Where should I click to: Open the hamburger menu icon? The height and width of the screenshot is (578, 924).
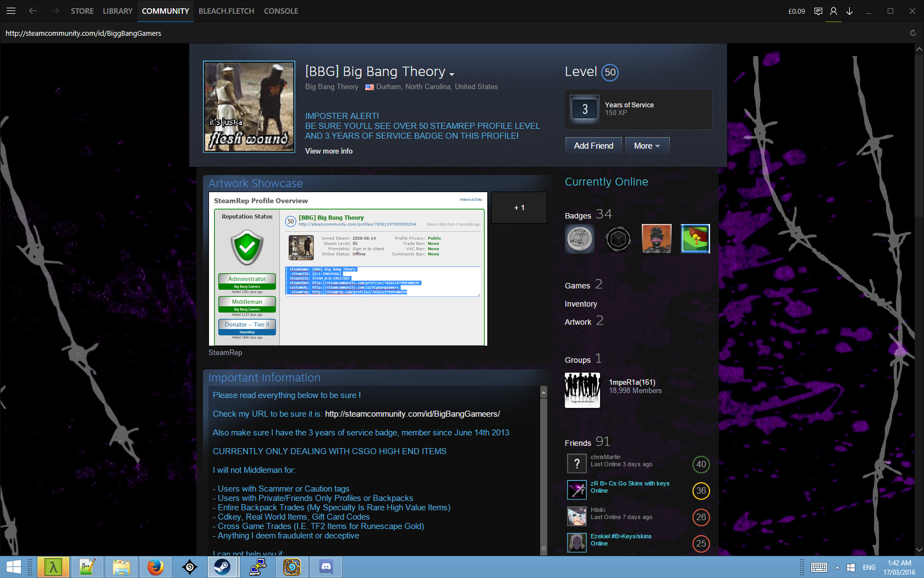tap(10, 11)
